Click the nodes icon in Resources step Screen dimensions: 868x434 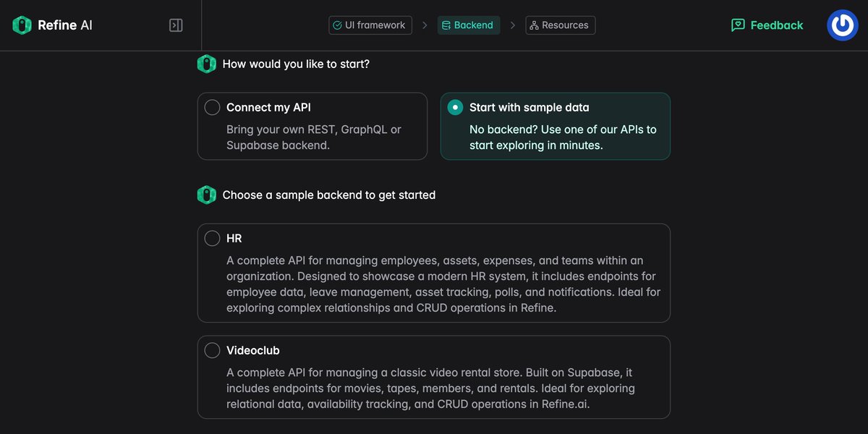534,25
